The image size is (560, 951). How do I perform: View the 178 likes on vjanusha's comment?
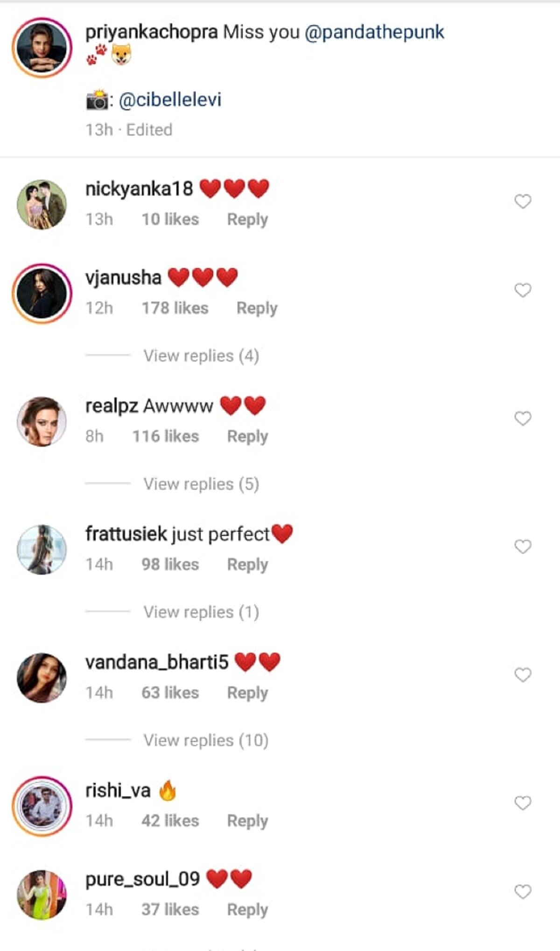click(x=175, y=308)
